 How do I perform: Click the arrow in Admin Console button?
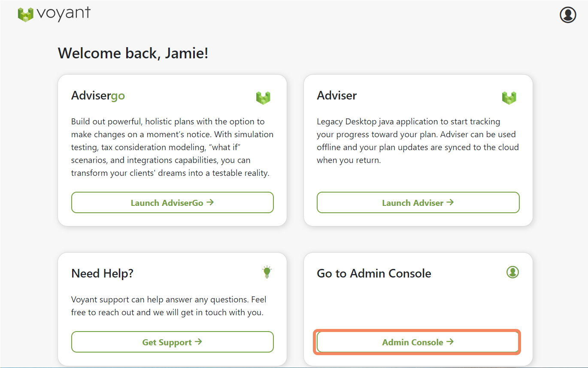(x=450, y=342)
